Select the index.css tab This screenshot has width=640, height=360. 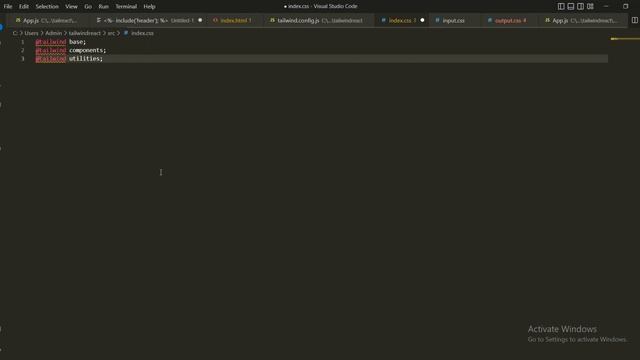coord(402,20)
